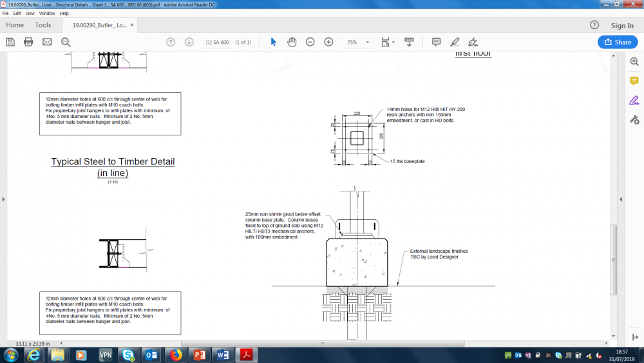Image resolution: width=644 pixels, height=363 pixels.
Task: Choose the selection arrow tool
Action: pyautogui.click(x=274, y=42)
